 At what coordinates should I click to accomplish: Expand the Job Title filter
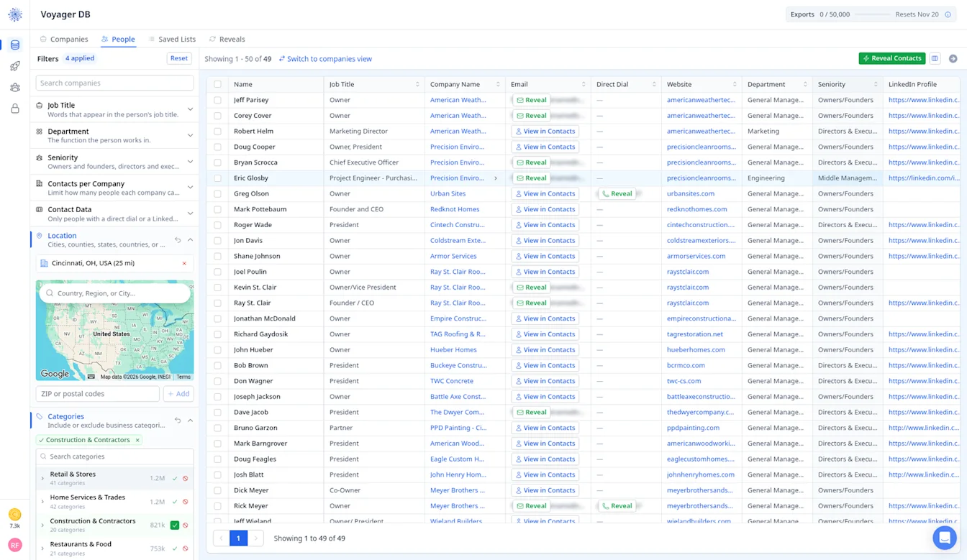[190, 109]
